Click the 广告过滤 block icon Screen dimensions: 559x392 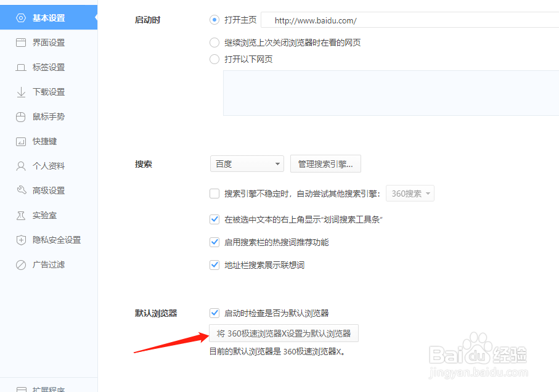coord(21,265)
